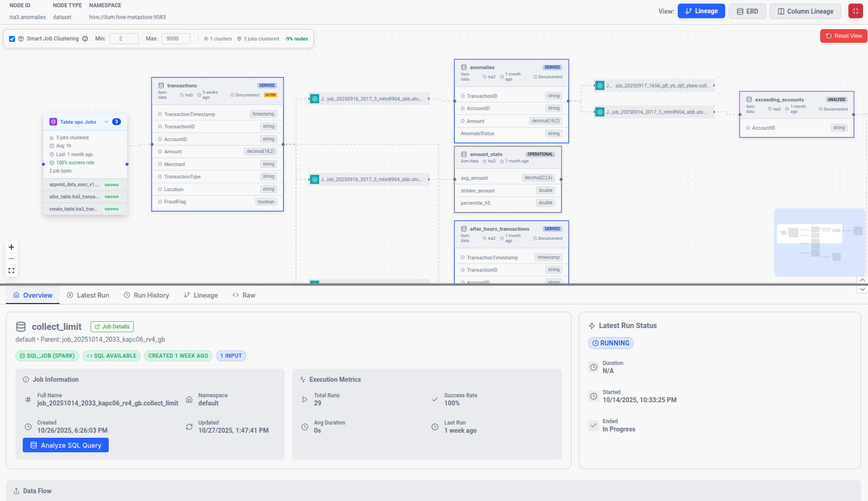
Task: Click the purple Table ops Jobs icon
Action: (53, 122)
